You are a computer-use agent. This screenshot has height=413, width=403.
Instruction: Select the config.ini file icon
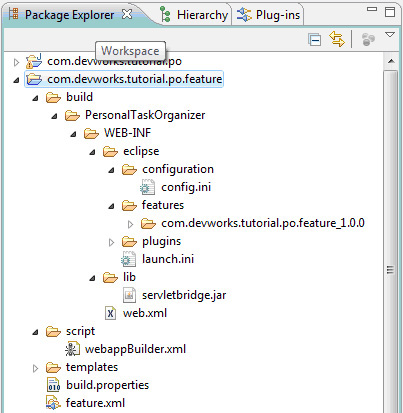click(x=147, y=187)
